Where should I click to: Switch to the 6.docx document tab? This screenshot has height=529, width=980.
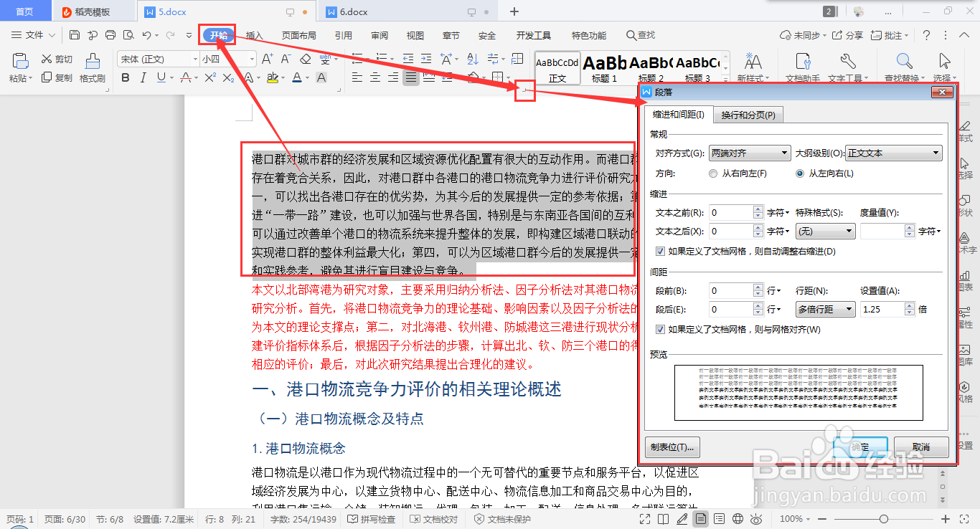[356, 11]
